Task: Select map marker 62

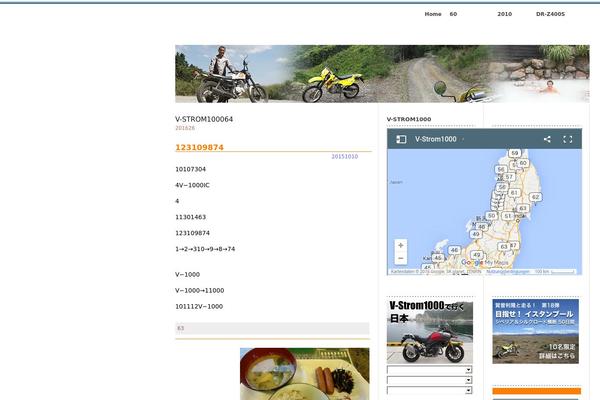Action: (535, 197)
